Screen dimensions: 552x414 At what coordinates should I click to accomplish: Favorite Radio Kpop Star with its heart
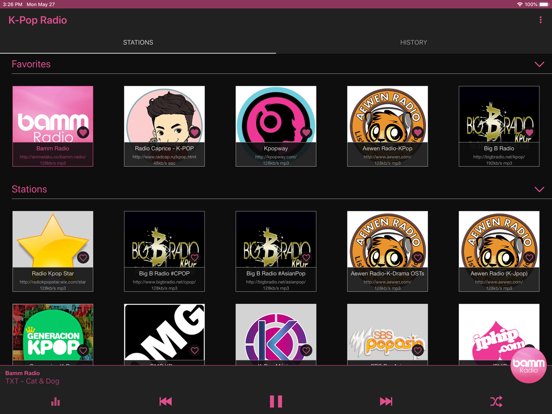coord(83,257)
